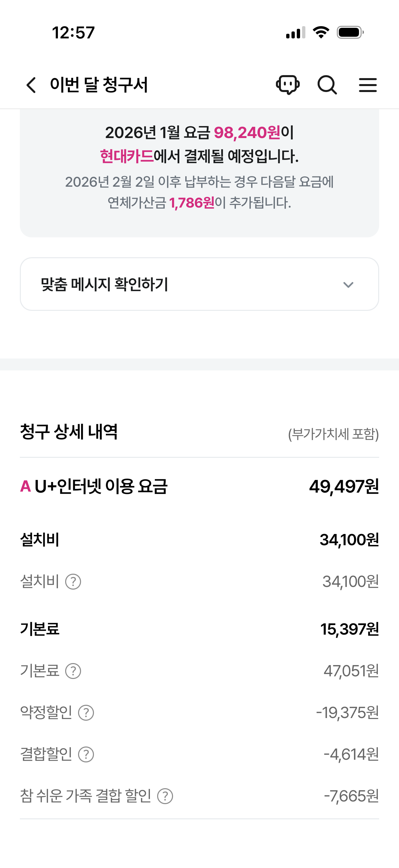
Task: Tap the 98,240원 billed amount
Action: 247,132
